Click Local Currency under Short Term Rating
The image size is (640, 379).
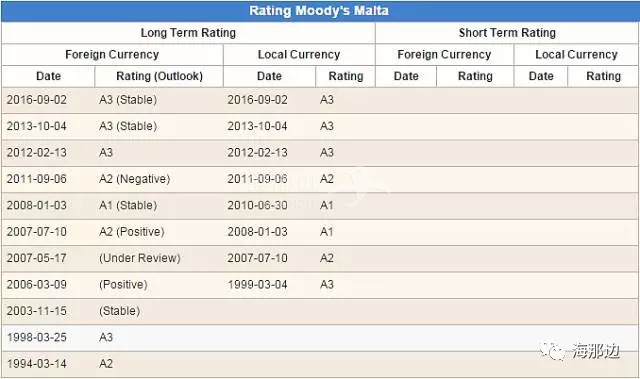click(576, 55)
